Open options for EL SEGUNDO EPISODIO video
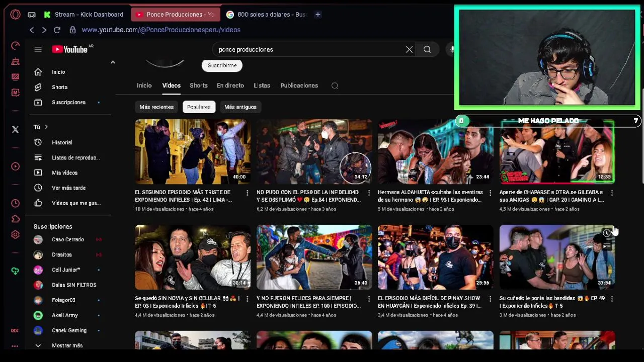The width and height of the screenshot is (644, 362). 247,193
